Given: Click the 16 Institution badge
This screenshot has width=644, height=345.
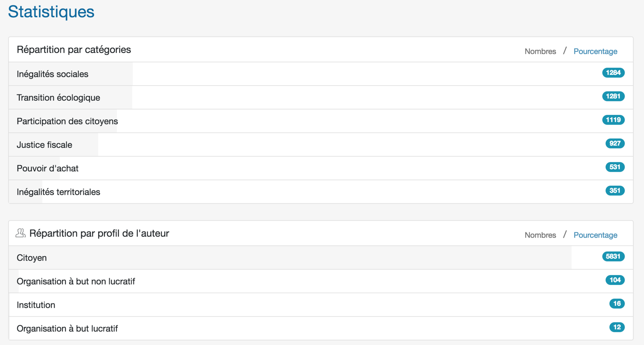Looking at the screenshot, I should click(617, 304).
